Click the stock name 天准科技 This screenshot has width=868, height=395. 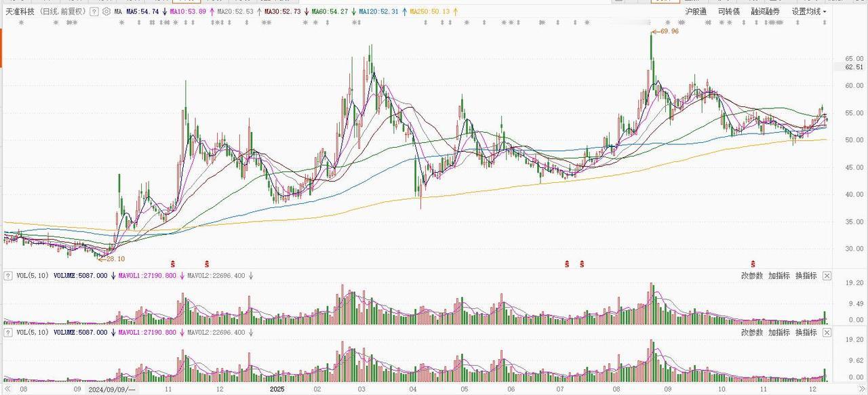[x=20, y=12]
